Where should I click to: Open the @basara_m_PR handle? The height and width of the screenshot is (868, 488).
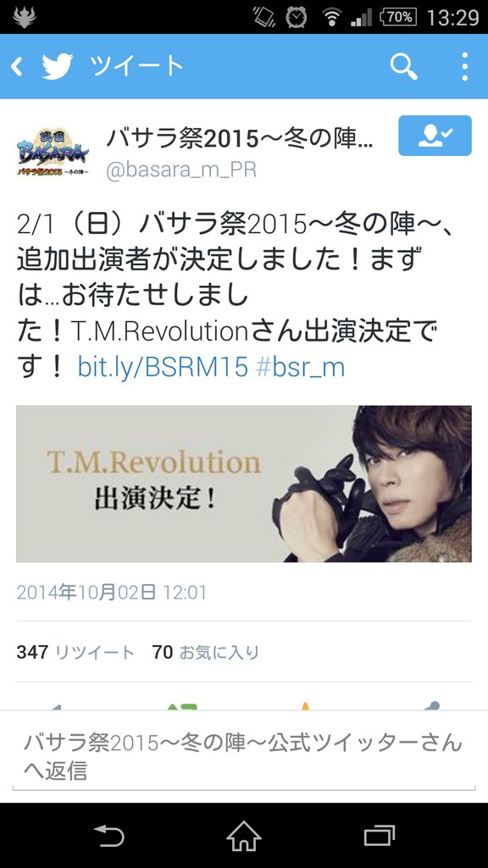click(181, 170)
